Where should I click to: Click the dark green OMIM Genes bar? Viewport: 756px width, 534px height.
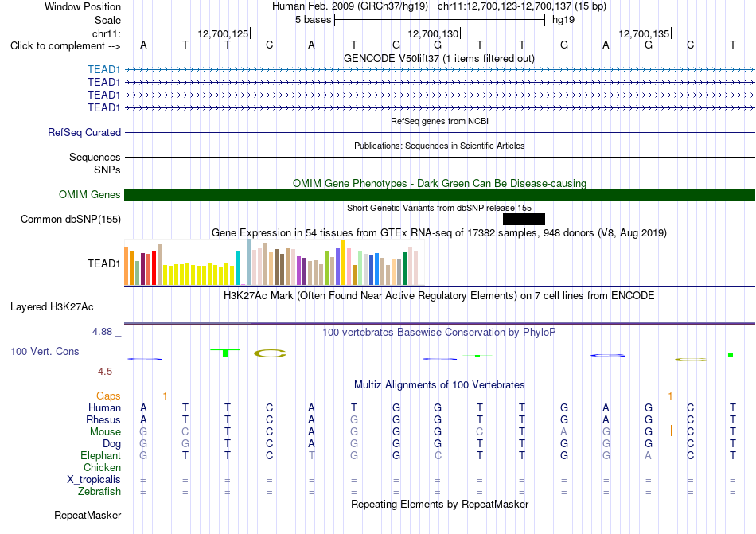439,194
